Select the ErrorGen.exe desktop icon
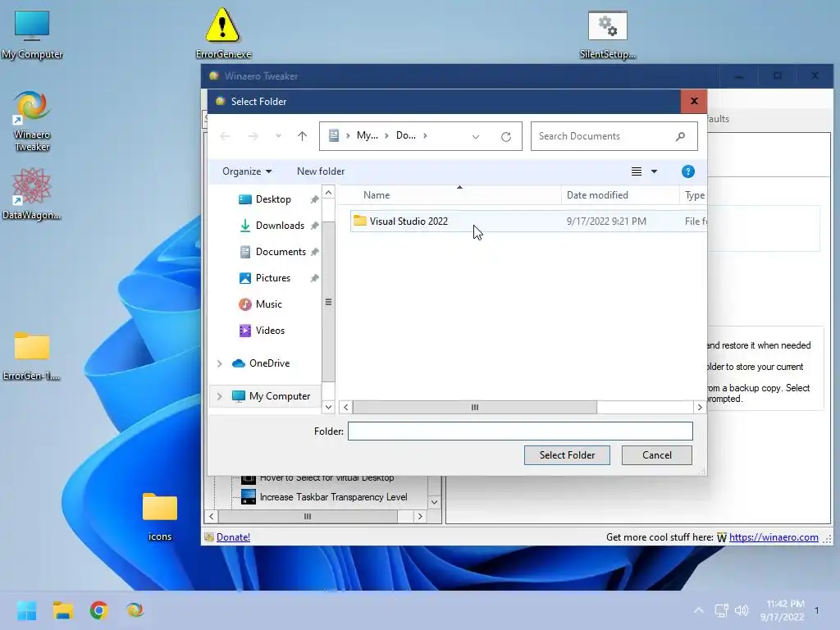The height and width of the screenshot is (630, 840). pyautogui.click(x=223, y=33)
